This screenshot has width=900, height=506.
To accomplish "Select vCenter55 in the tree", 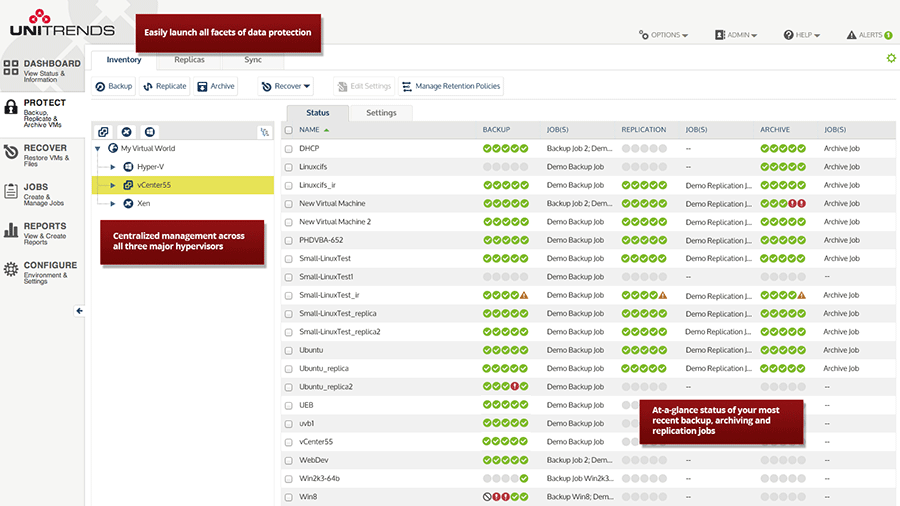I will 154,185.
